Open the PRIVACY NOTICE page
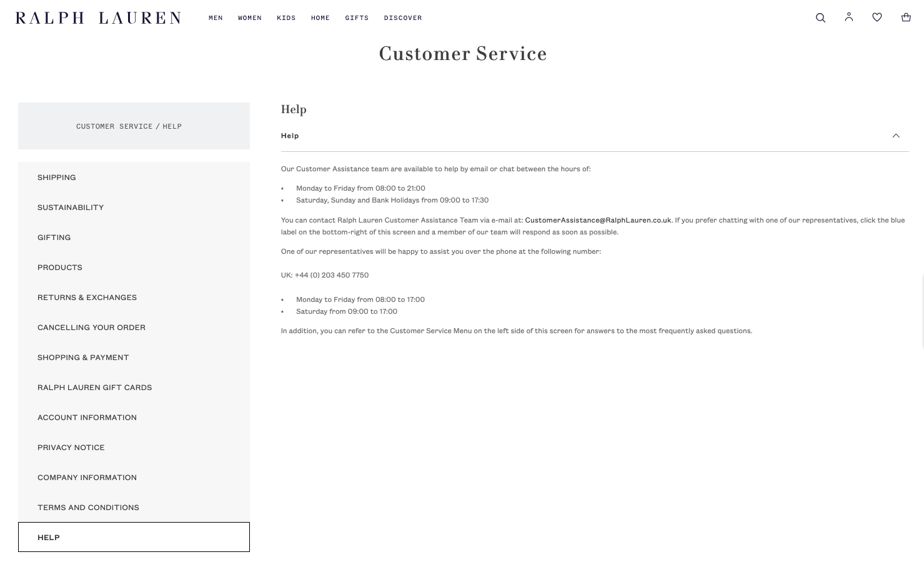Image resolution: width=924 pixels, height=562 pixels. [x=71, y=448]
